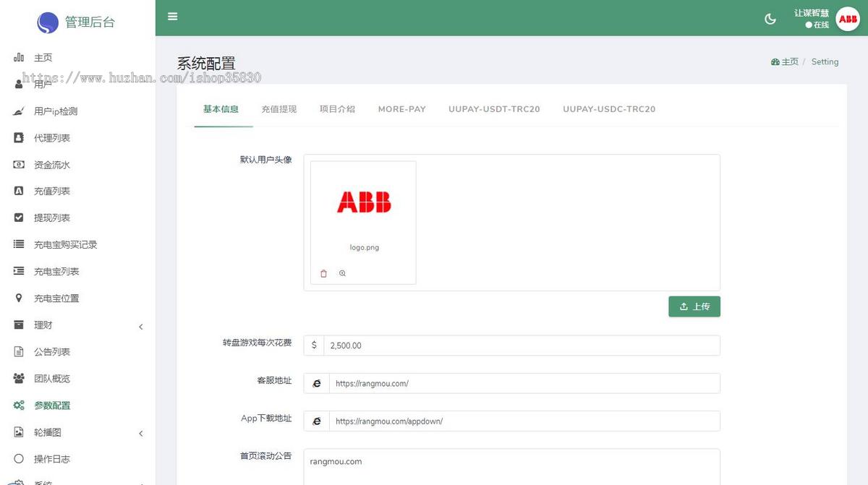Click the 首页滚动公告 text area
This screenshot has height=485, width=868.
point(512,467)
